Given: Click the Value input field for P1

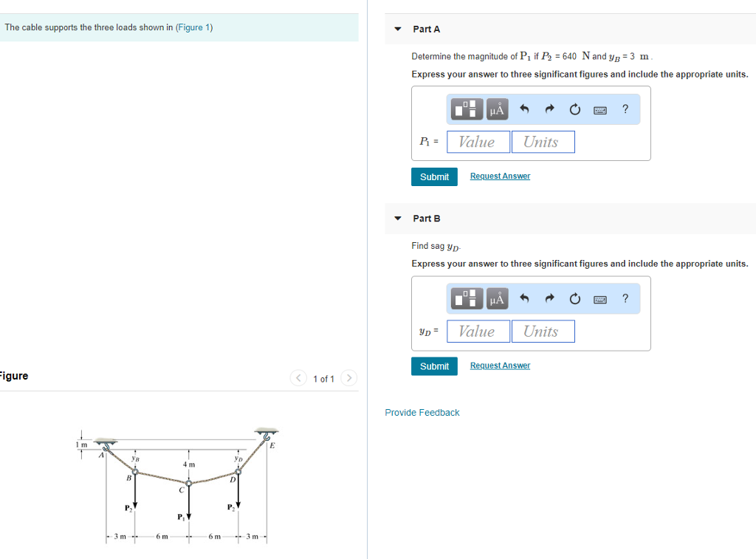Looking at the screenshot, I should tap(478, 141).
